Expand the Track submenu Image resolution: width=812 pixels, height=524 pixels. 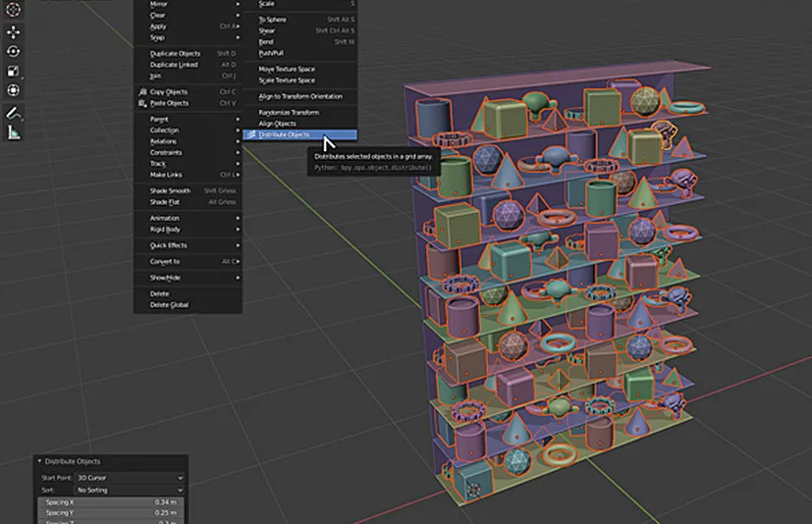click(x=188, y=164)
